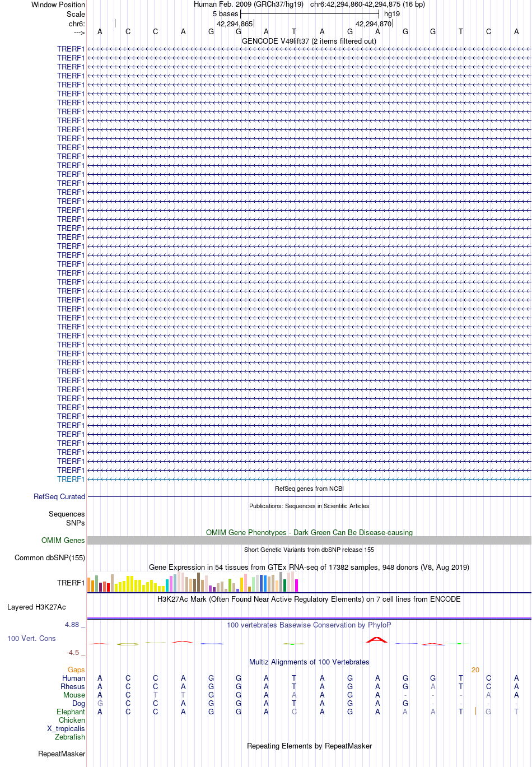
Task: Click the orange Gaps row label
Action: (x=76, y=670)
